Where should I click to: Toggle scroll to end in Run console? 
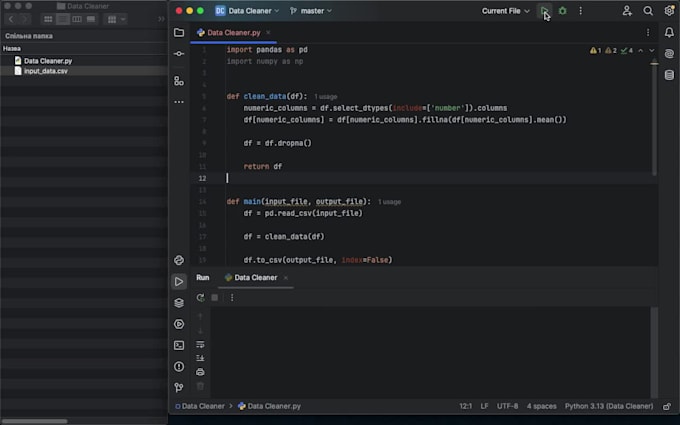200,358
